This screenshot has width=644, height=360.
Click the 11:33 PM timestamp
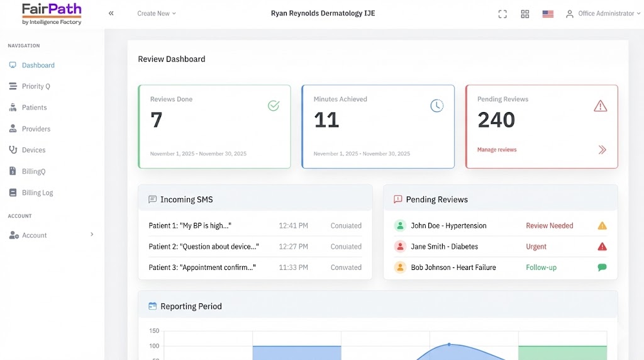pos(293,267)
